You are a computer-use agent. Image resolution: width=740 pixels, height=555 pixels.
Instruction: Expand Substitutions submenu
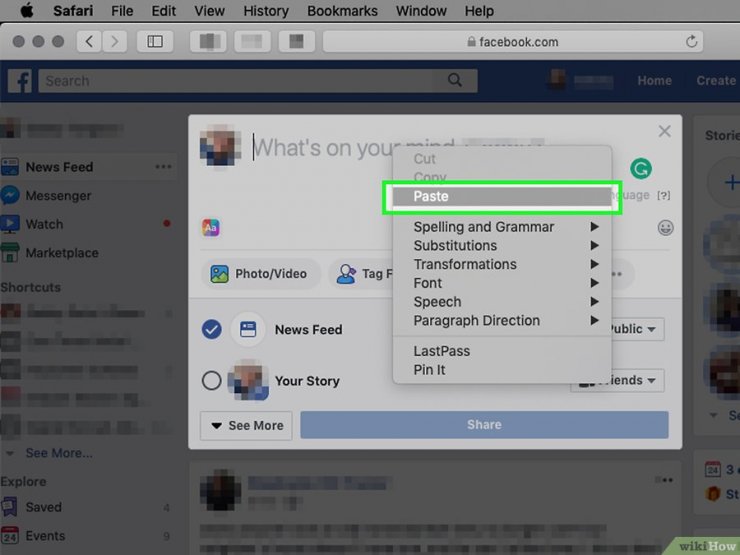click(502, 245)
